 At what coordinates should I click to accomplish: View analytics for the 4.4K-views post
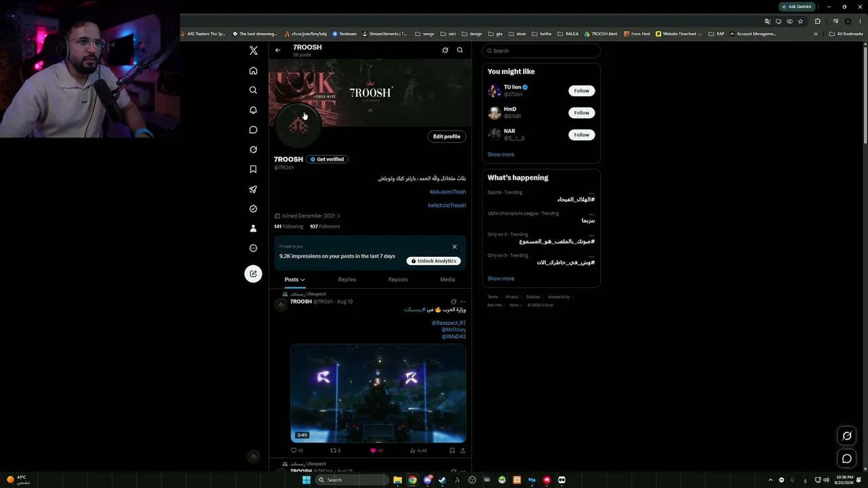418,450
